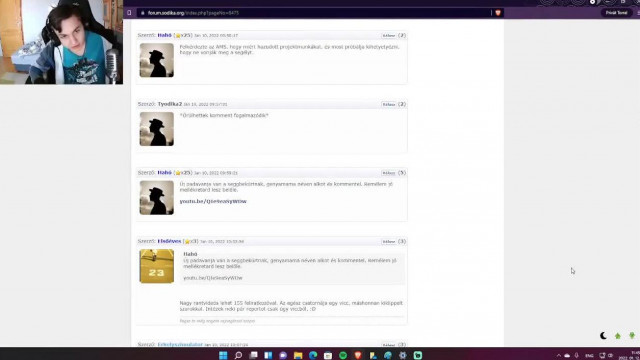640x360 pixels.
Task: Toggle dark mode with the moon icon
Action: point(603,336)
